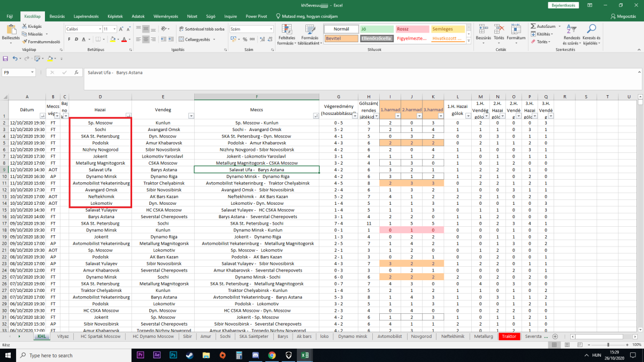Click the AutoSzum sigma icon

pos(533,26)
